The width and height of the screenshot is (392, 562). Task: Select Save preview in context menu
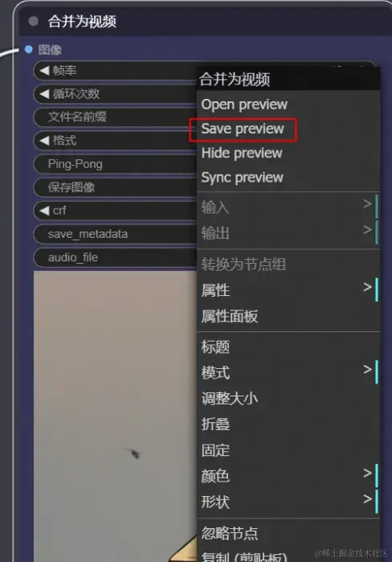pos(243,129)
